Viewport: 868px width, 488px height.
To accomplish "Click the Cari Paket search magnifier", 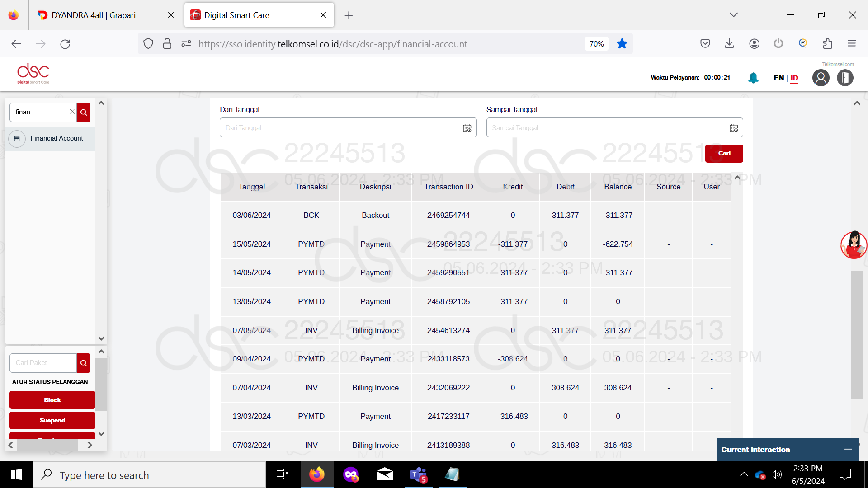I will (84, 363).
